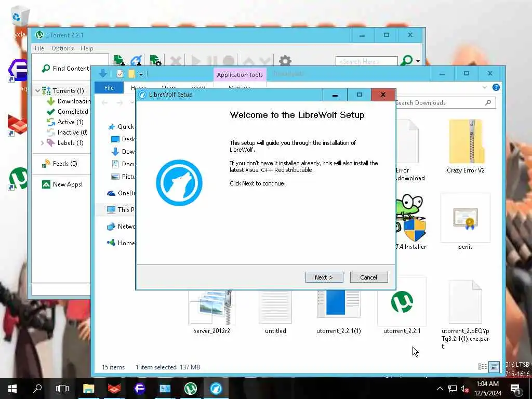Viewport: 532px width, 399px height.
Task: Click taskbar Search magnifier icon
Action: coord(37,388)
